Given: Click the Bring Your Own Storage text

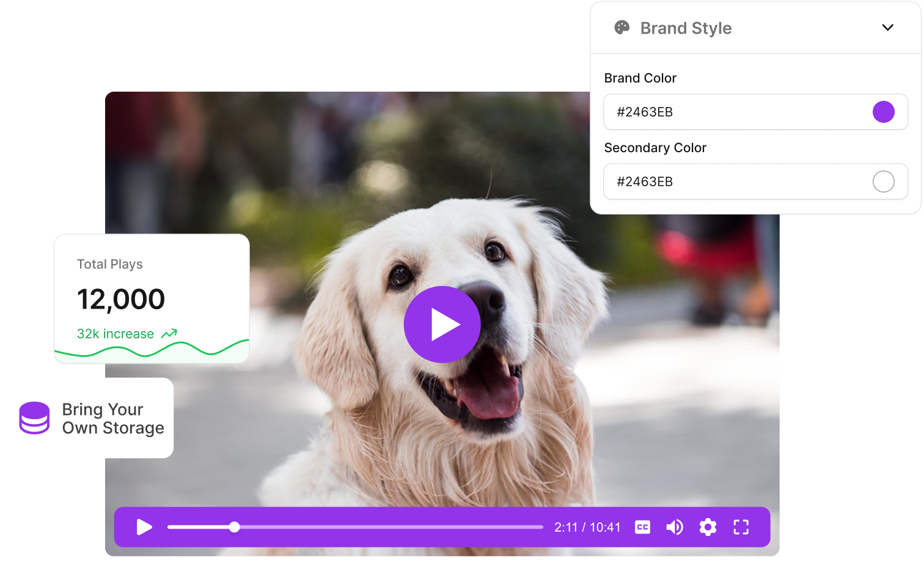Looking at the screenshot, I should [113, 419].
